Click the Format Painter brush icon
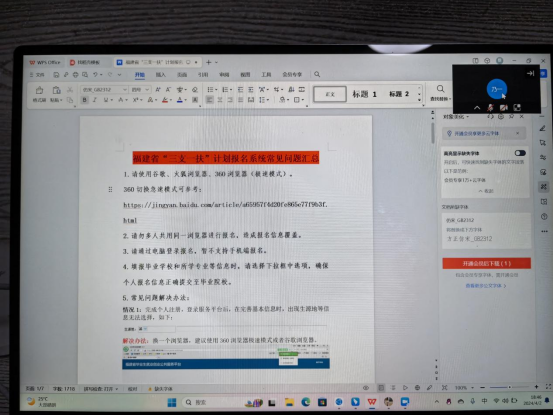This screenshot has width=553, height=415. click(x=39, y=91)
